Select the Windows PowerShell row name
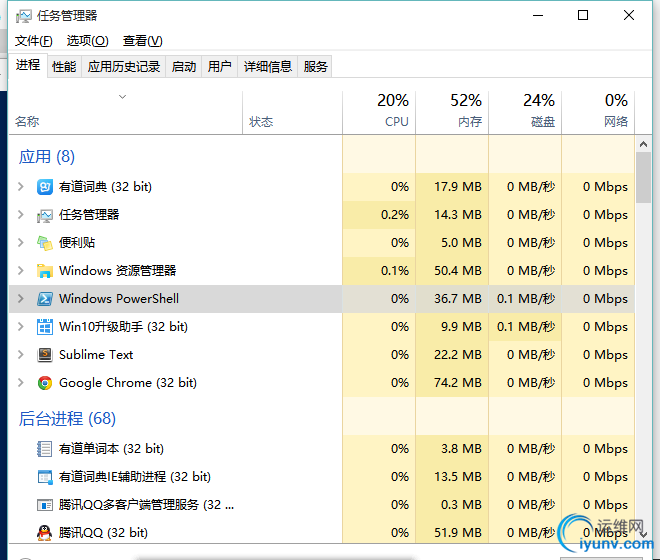 tap(119, 299)
